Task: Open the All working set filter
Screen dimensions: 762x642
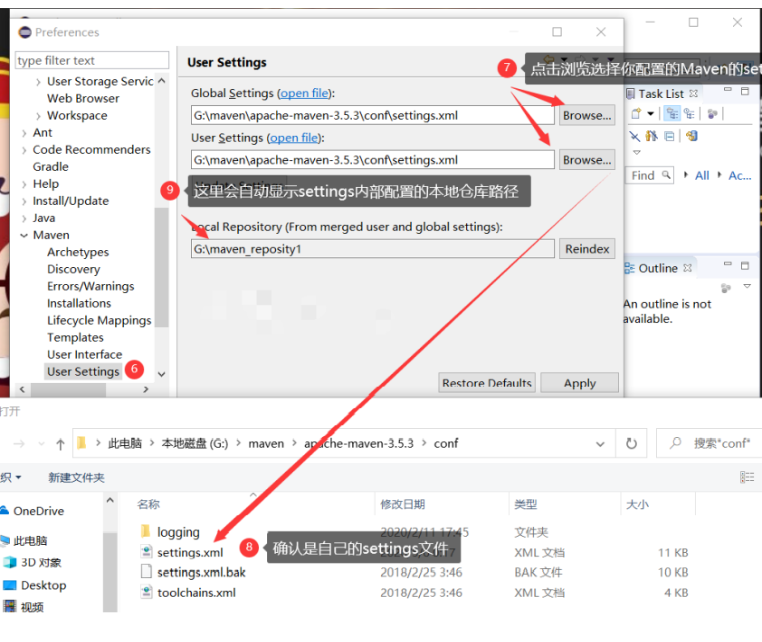Action: coord(702,175)
